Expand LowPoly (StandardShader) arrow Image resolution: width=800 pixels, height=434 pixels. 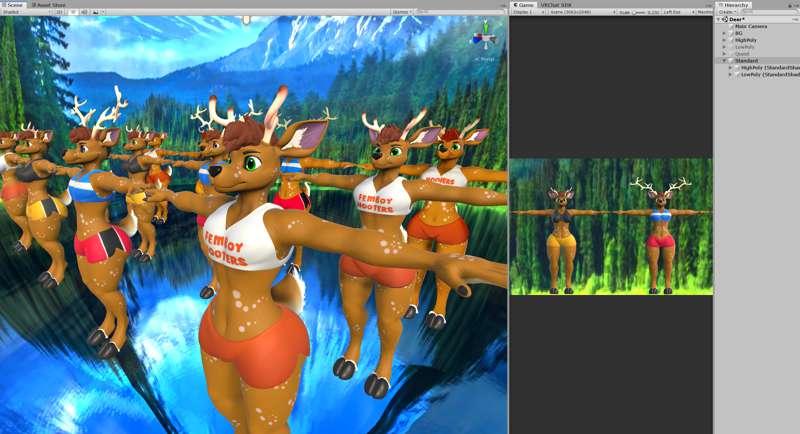730,74
